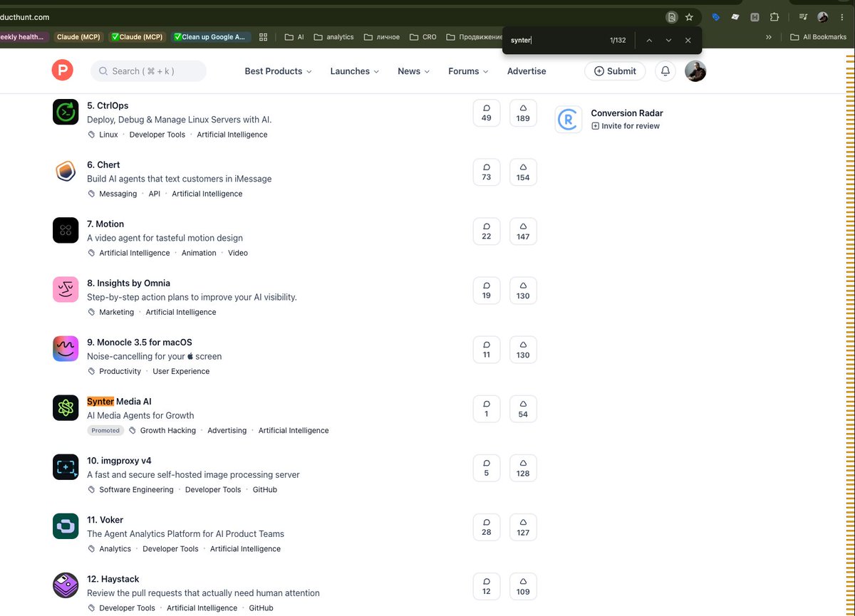Open the analytics bookmarks folder
The width and height of the screenshot is (855, 616).
tap(333, 37)
